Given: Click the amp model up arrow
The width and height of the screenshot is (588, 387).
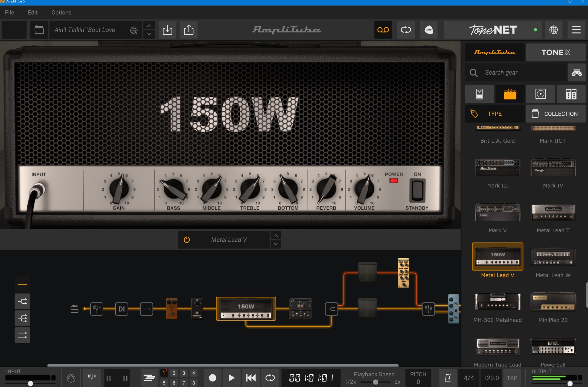Looking at the screenshot, I should point(276,235).
